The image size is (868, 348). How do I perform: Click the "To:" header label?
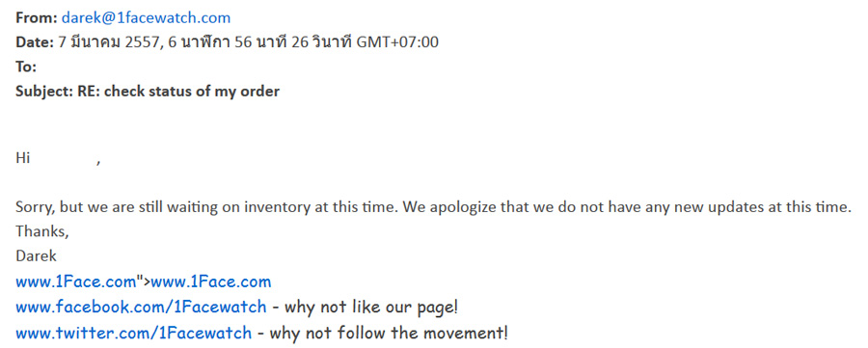[x=26, y=67]
